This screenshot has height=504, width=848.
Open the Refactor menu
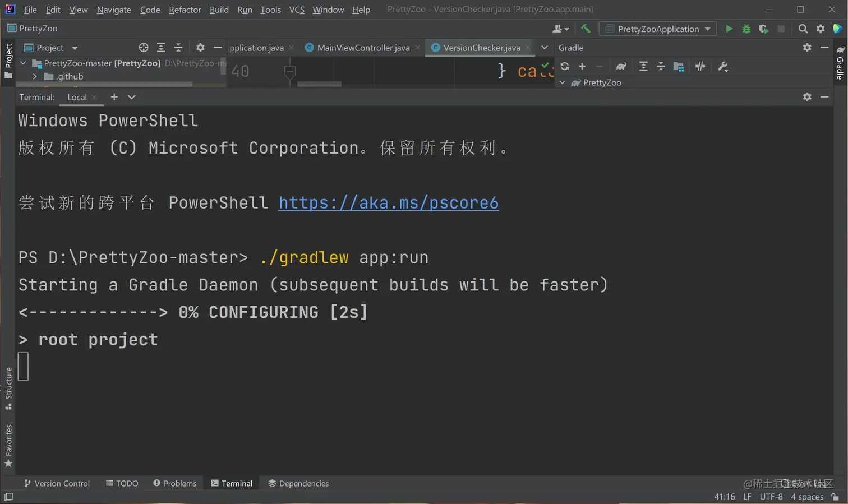tap(185, 10)
